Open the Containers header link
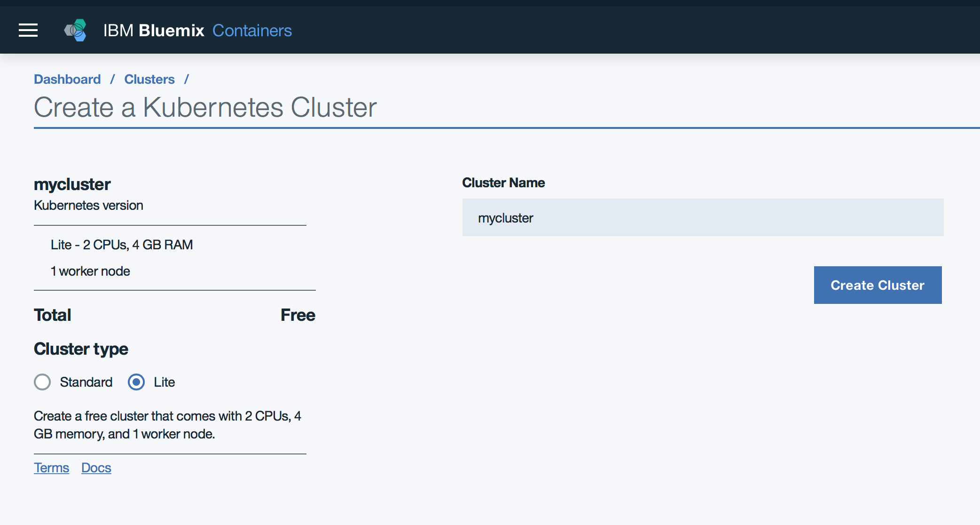This screenshot has height=525, width=980. pos(252,31)
